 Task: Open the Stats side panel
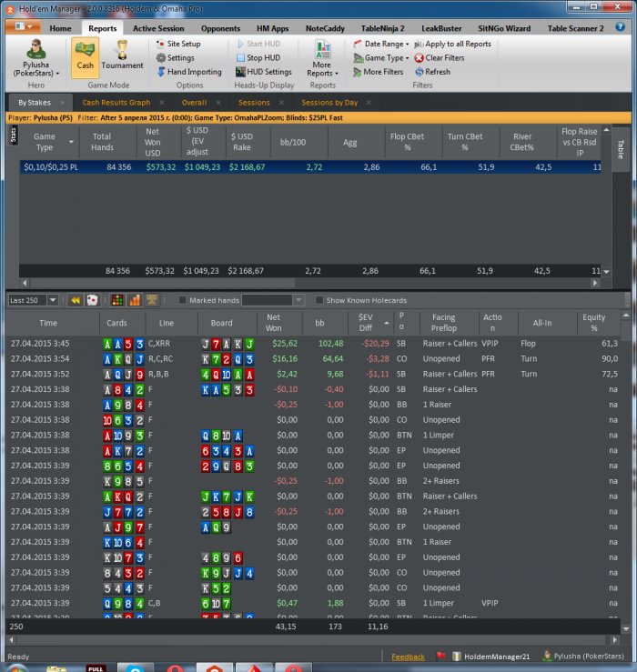[x=13, y=135]
